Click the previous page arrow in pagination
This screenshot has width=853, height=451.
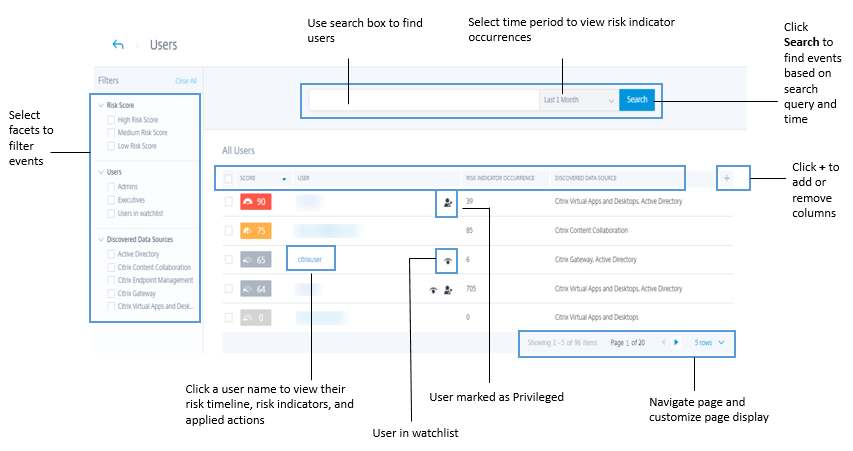click(x=660, y=342)
